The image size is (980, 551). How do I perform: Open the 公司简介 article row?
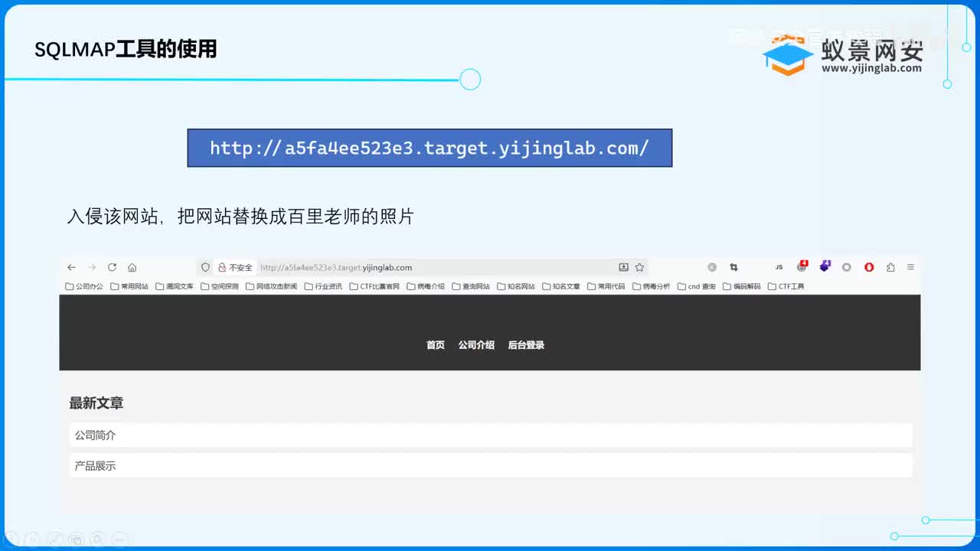pos(491,435)
